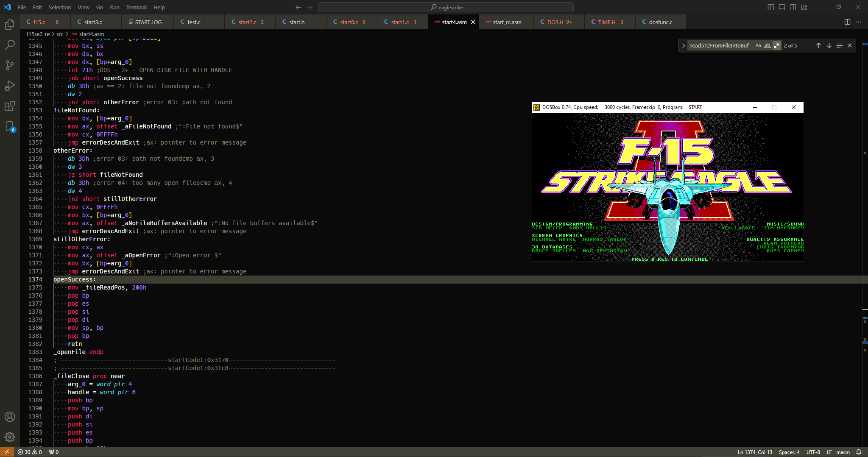Viewport: 868px width, 457px height.
Task: Switch to the start.h tab
Action: click(301, 22)
